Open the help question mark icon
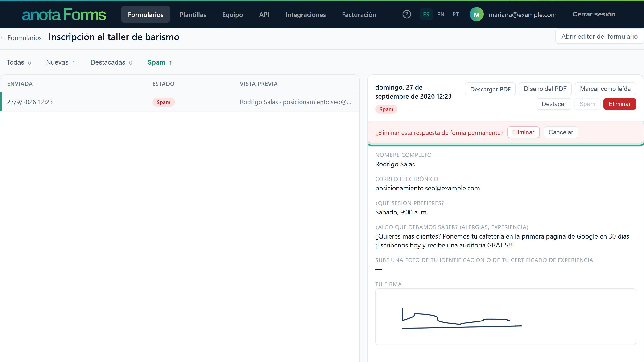The image size is (644, 362). (407, 15)
